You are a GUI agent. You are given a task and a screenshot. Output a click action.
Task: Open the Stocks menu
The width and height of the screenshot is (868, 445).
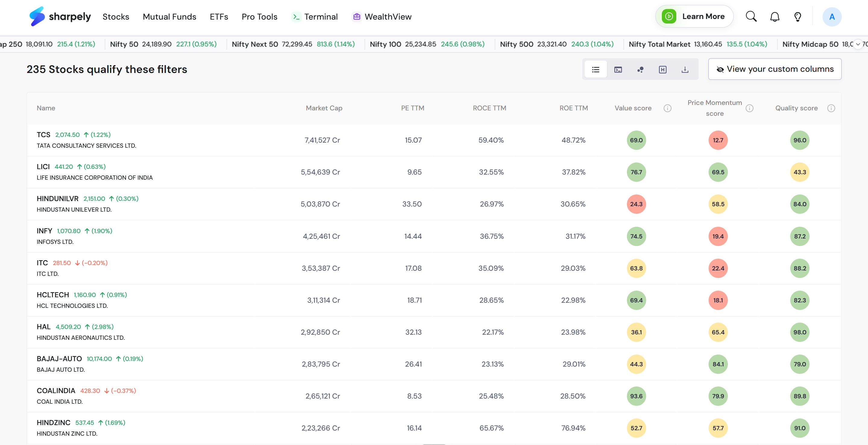[115, 17]
